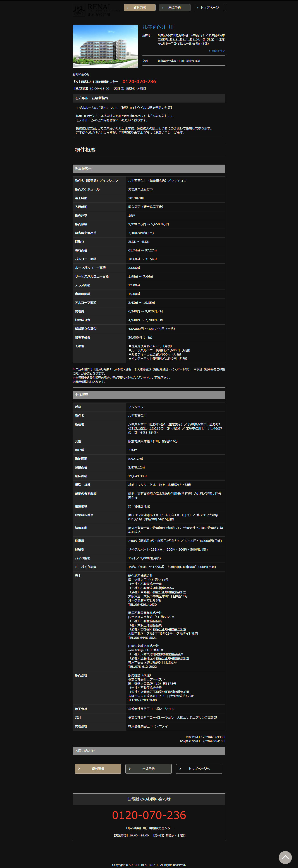Click the お電話でのお問い合わせ box header
The image size is (298, 868).
click(149, 799)
